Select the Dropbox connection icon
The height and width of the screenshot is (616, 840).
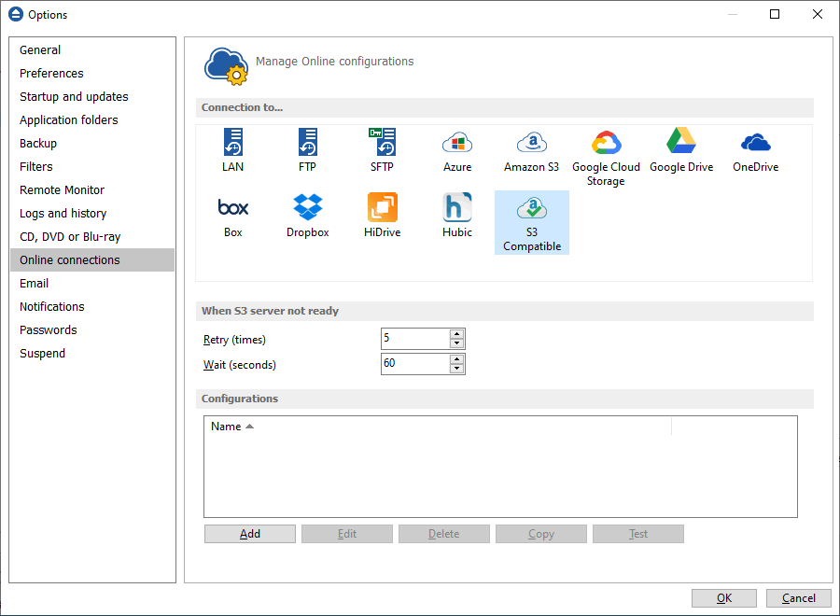[x=307, y=216]
